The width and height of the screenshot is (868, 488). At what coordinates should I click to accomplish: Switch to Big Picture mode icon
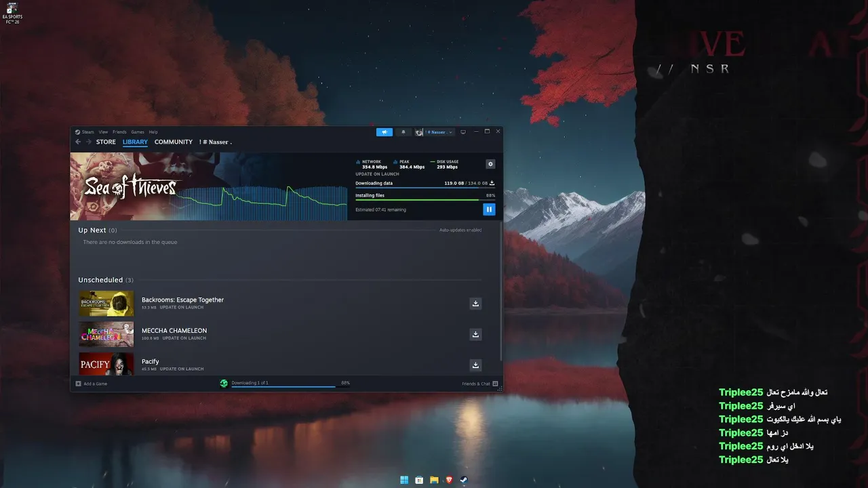pyautogui.click(x=463, y=132)
